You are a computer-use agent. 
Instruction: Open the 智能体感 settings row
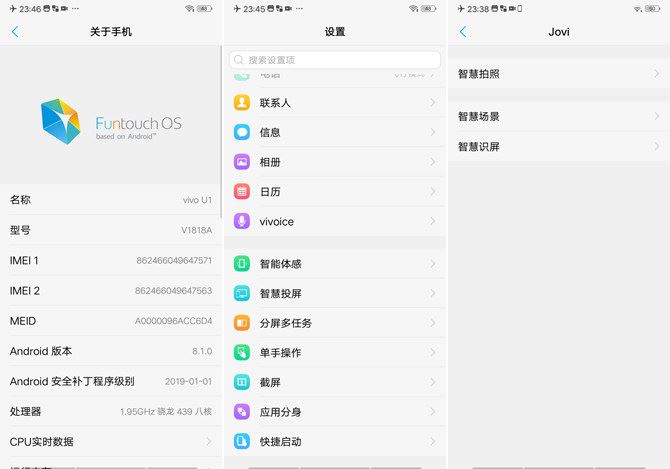pyautogui.click(x=335, y=264)
